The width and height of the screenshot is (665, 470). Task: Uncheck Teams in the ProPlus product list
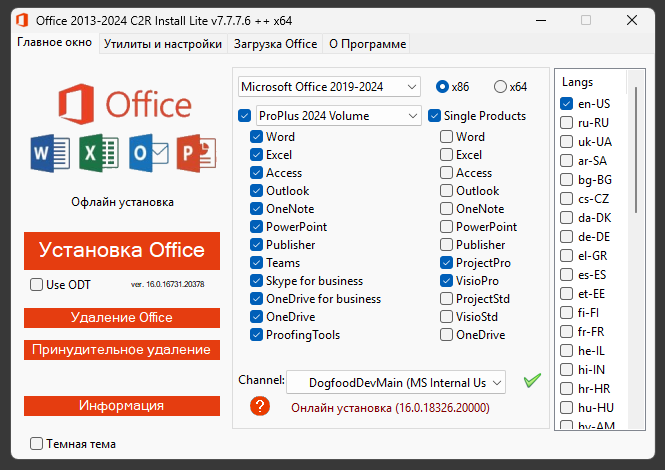tap(257, 263)
